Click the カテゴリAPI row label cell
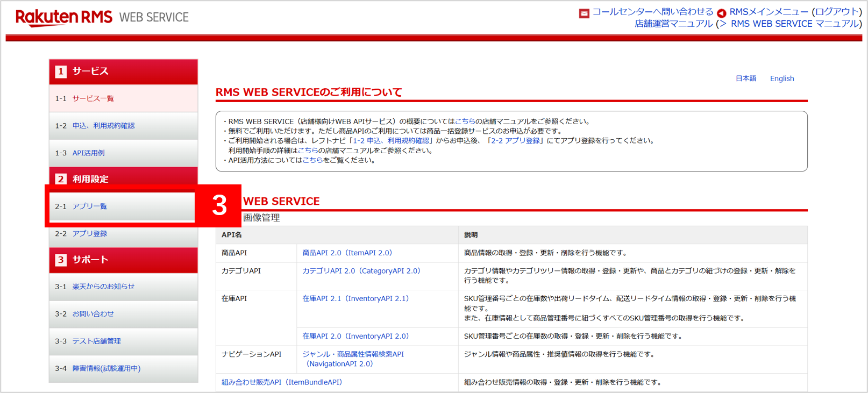Screen dimensions: 868x393 tap(257, 276)
